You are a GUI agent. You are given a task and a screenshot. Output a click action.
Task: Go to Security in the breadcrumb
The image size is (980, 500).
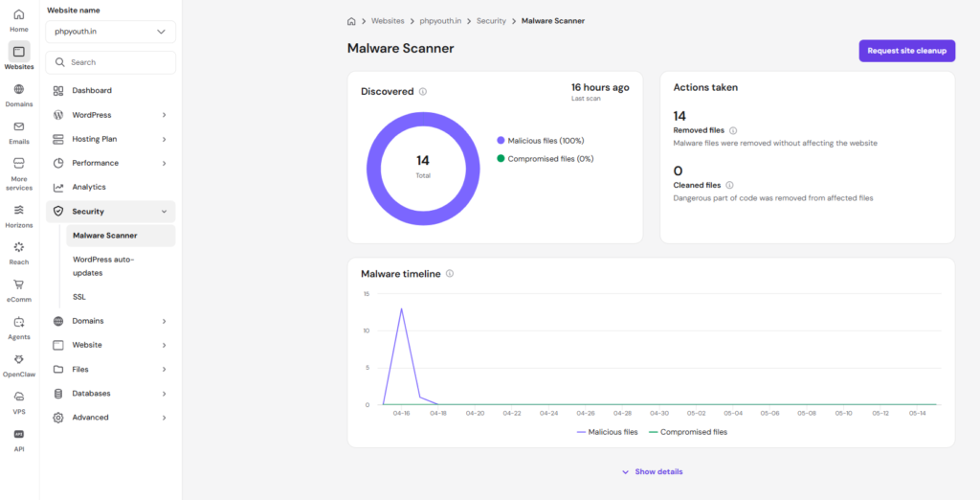(x=491, y=21)
